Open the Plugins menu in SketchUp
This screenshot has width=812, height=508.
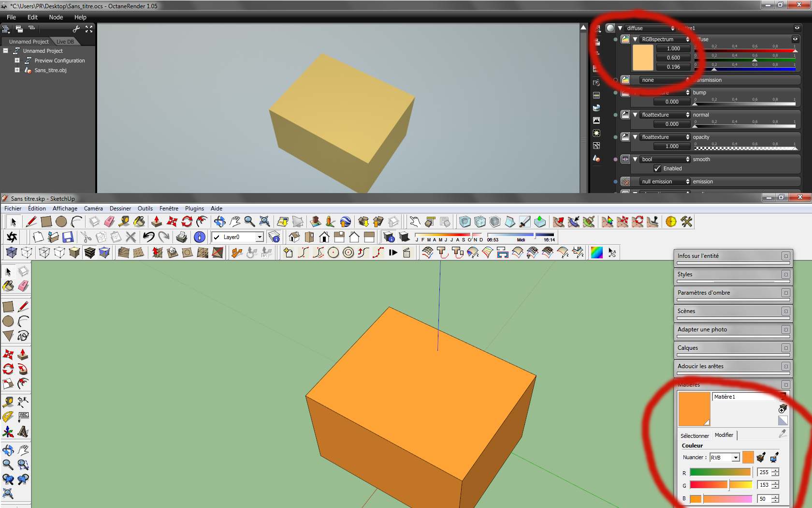(194, 209)
